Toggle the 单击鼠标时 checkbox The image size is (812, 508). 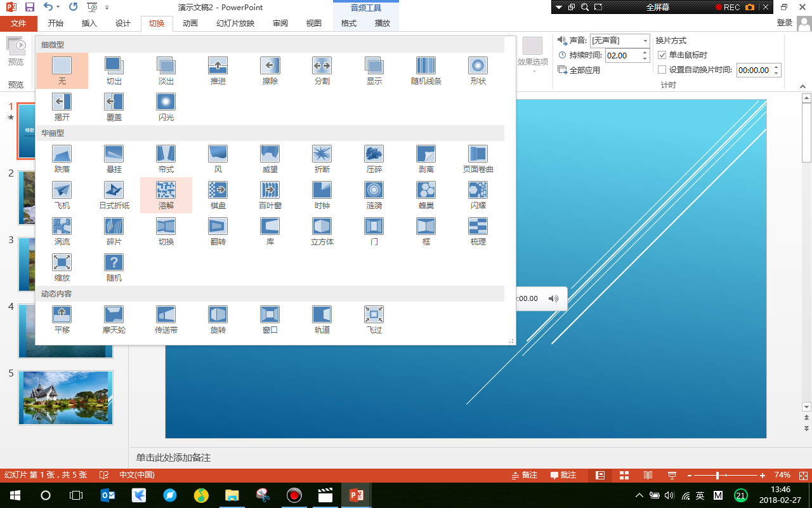coord(662,55)
